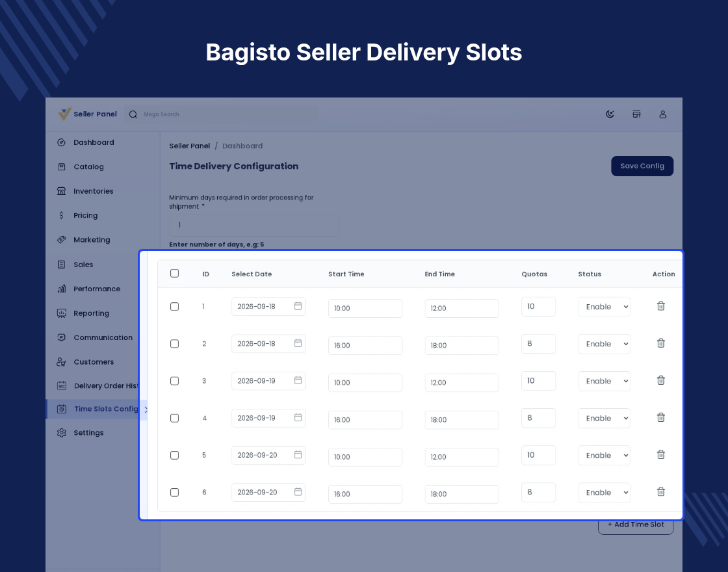The image size is (728, 572).
Task: Check the checkbox for slot ID 2
Action: [175, 344]
